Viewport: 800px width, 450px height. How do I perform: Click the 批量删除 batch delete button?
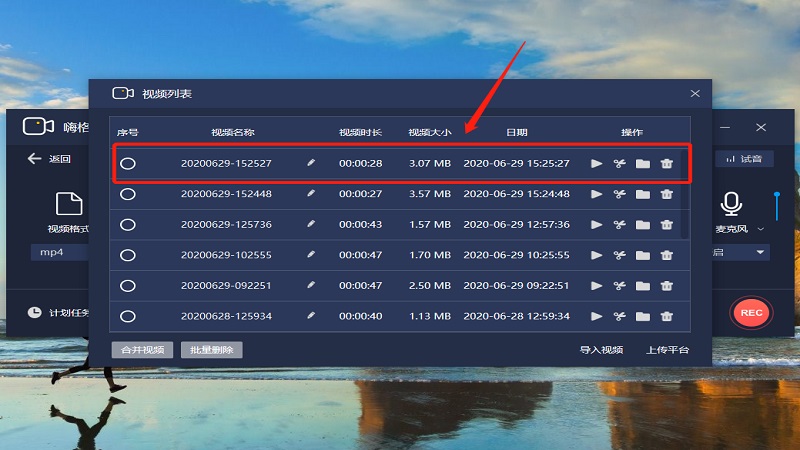pyautogui.click(x=211, y=350)
